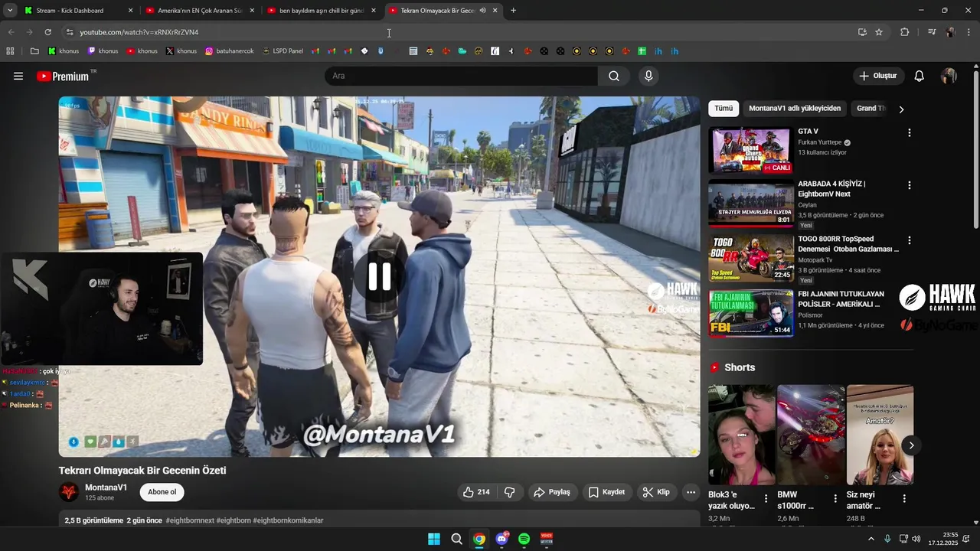Open TOGO 800RR TopSpeed video thumbnail
Viewport: 980px width, 551px height.
[750, 258]
